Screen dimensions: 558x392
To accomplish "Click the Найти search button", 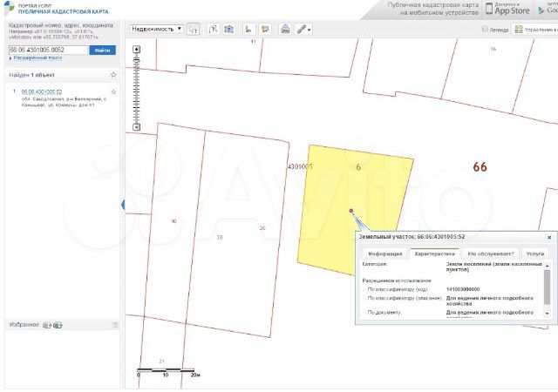I will (x=102, y=50).
